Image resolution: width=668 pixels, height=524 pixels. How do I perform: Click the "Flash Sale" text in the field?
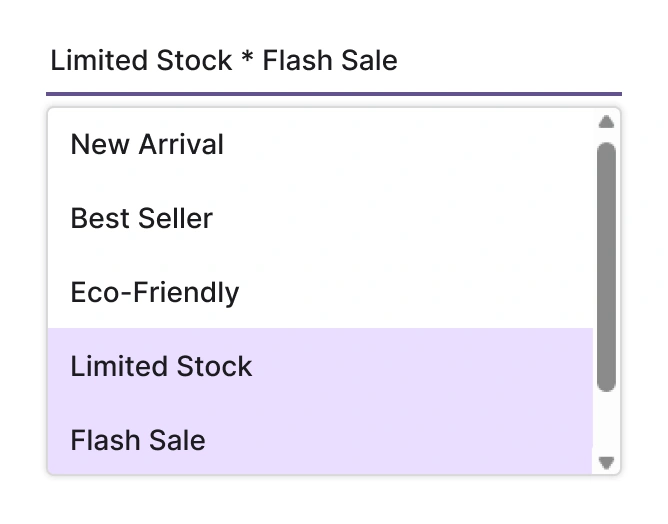click(330, 61)
